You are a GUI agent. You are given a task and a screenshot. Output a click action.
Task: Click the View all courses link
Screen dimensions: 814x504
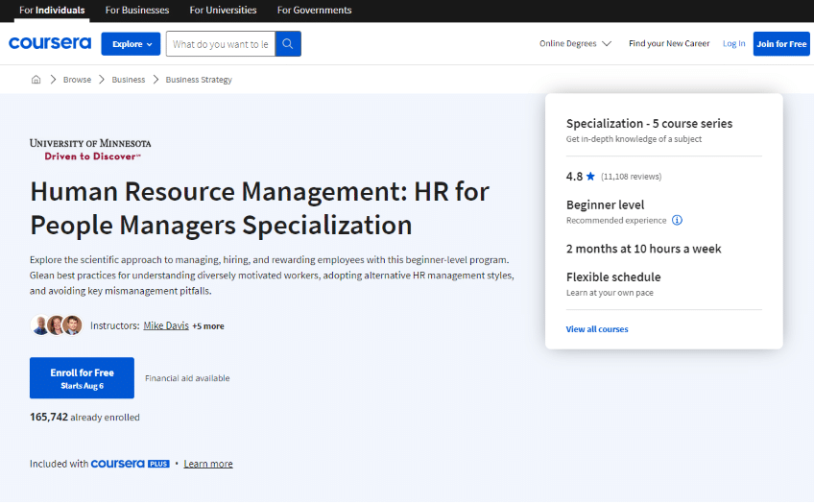coord(597,329)
